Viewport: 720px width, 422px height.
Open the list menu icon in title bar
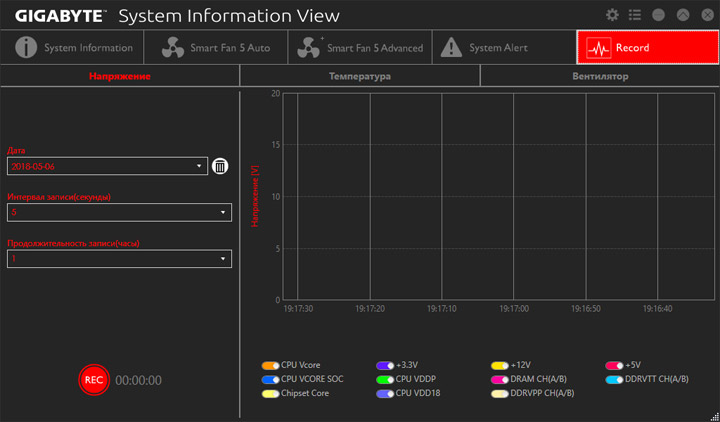635,15
